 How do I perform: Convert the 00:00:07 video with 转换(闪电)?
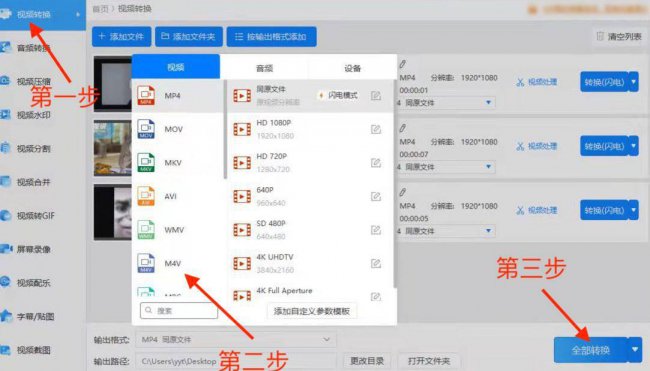604,146
